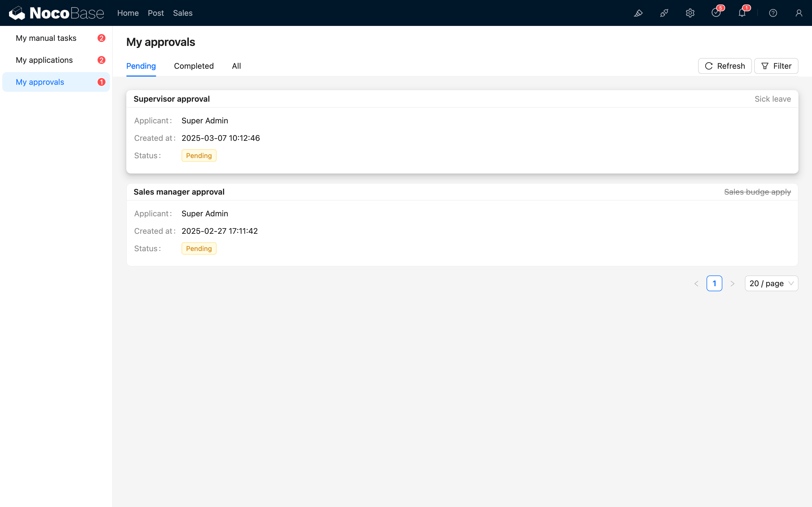Open the user profile icon
The width and height of the screenshot is (812, 507).
[x=798, y=13]
